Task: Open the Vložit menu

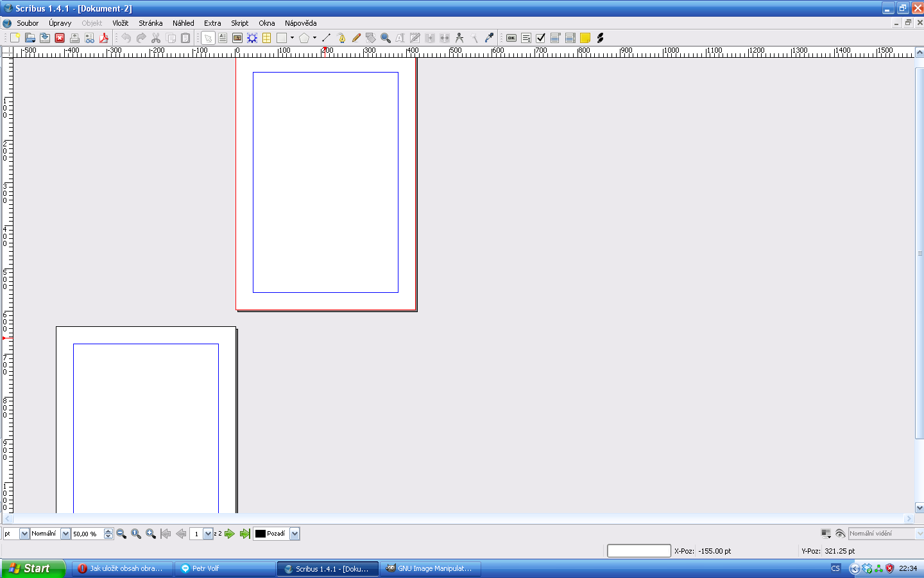Action: click(x=121, y=23)
